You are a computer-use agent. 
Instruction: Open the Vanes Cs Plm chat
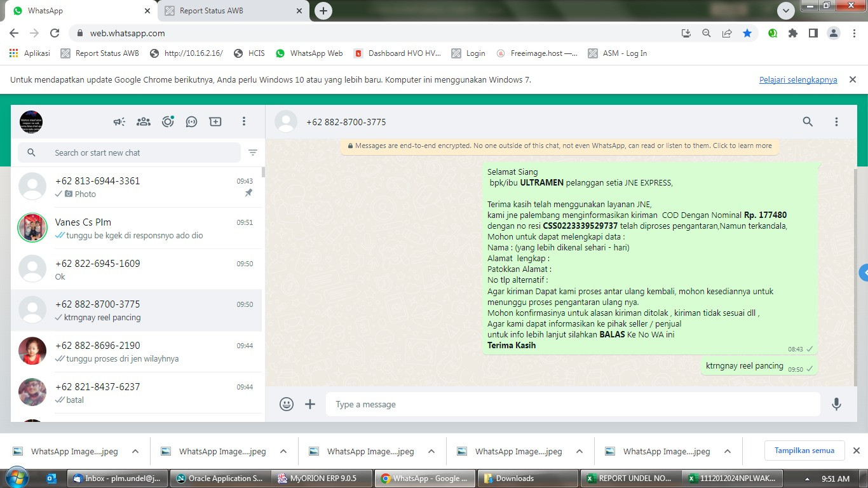coord(137,228)
